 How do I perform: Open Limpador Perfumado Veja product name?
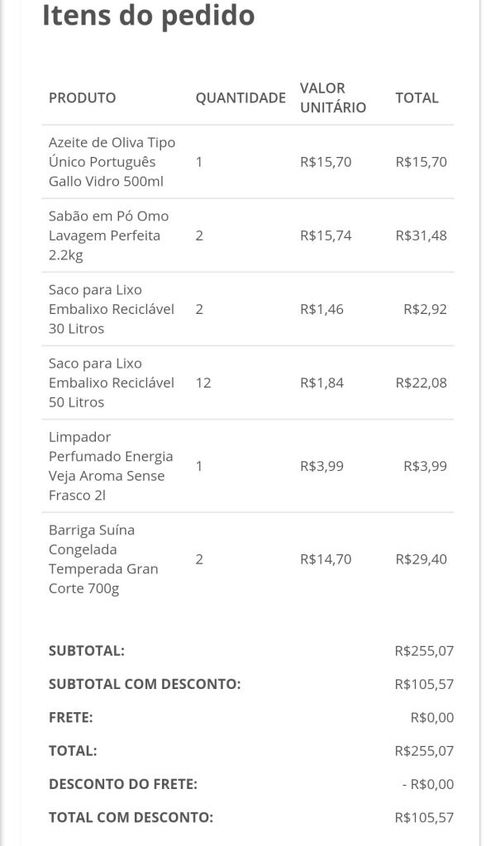[111, 466]
